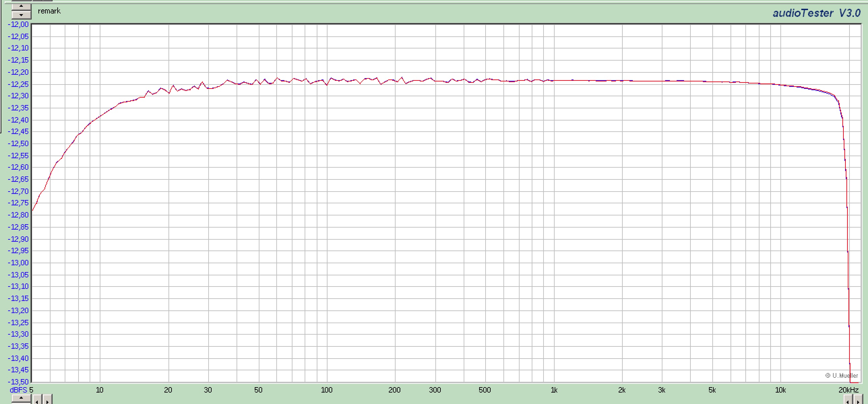868x404 pixels.
Task: Click the '-12,20' Y-axis value
Action: tap(19, 72)
